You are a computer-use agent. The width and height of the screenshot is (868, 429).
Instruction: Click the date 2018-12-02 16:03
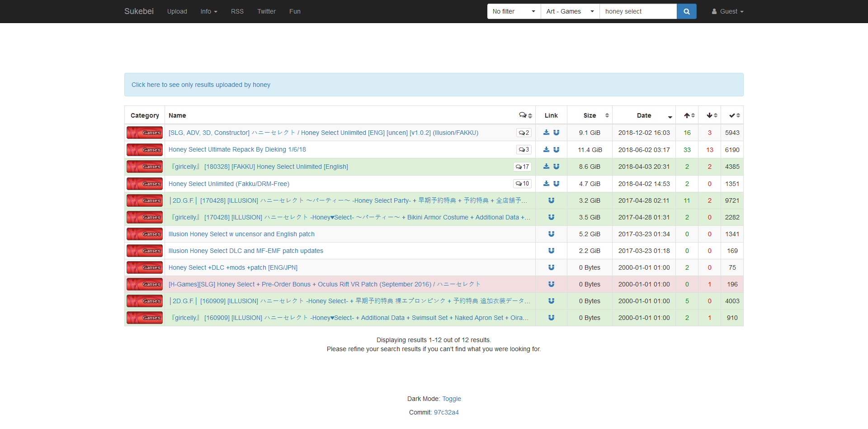[644, 133]
